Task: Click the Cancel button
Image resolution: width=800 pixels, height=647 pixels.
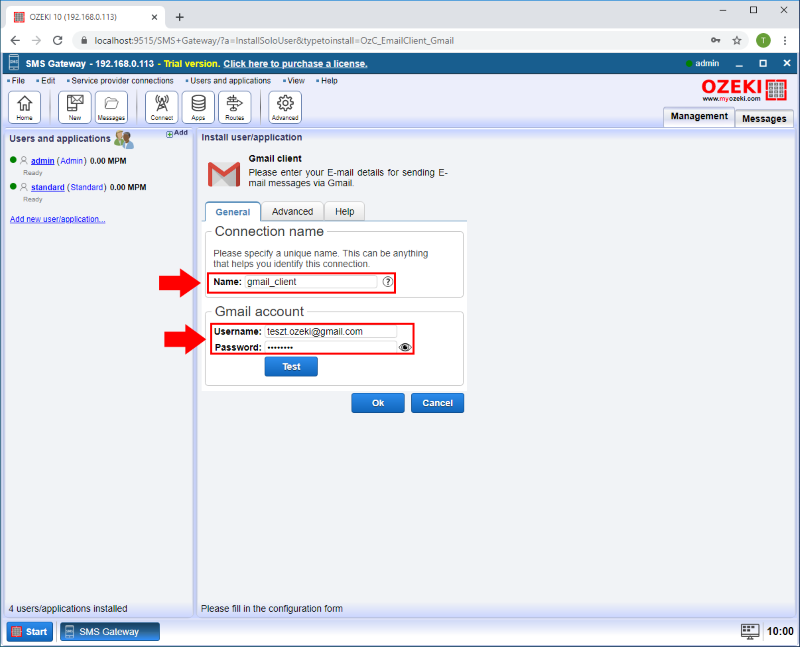Action: [437, 403]
